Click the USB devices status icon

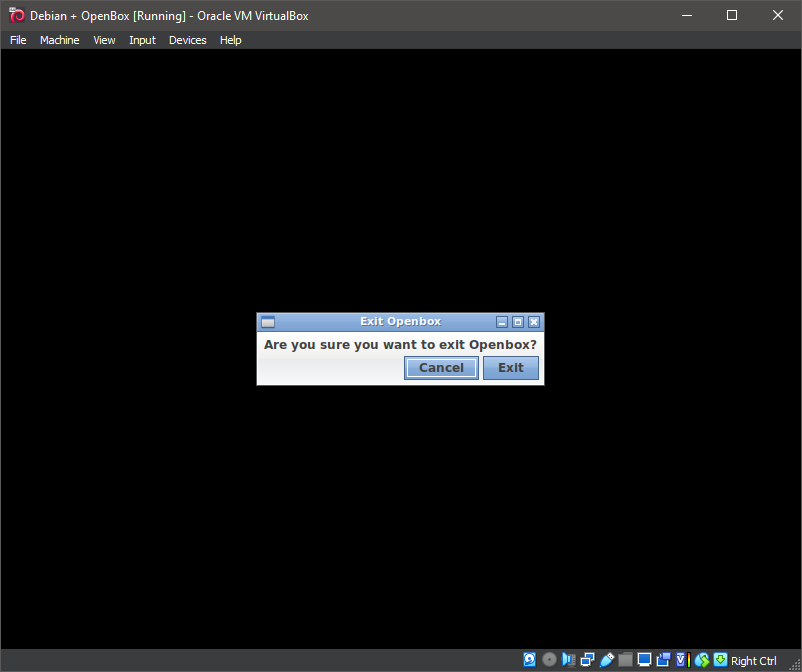[x=606, y=660]
